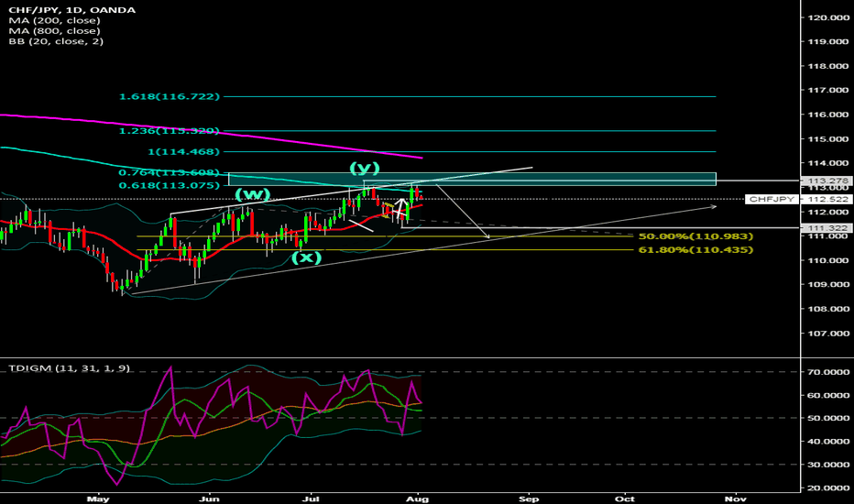The height and width of the screenshot is (504, 854).
Task: Click the 120.000 price axis label
Action: click(828, 17)
